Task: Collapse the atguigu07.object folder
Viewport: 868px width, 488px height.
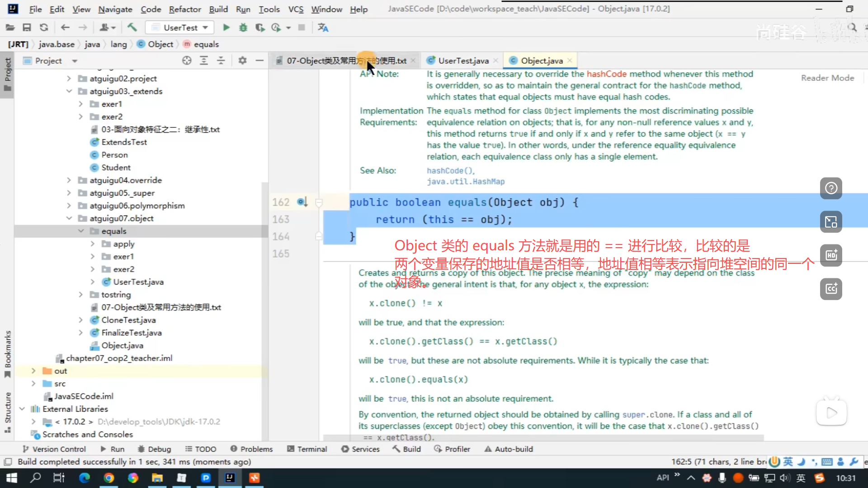Action: (x=69, y=218)
